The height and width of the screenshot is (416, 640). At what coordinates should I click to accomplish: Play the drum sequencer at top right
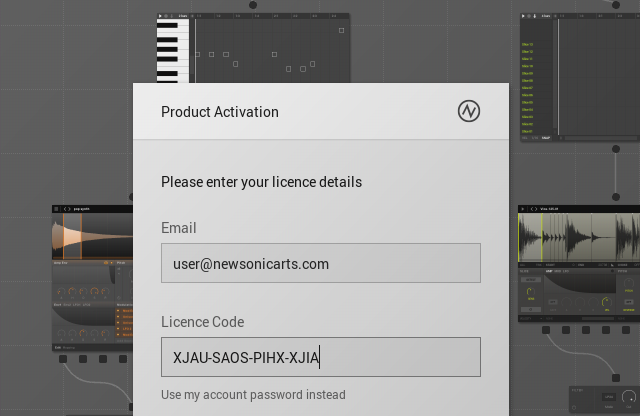tap(523, 16)
